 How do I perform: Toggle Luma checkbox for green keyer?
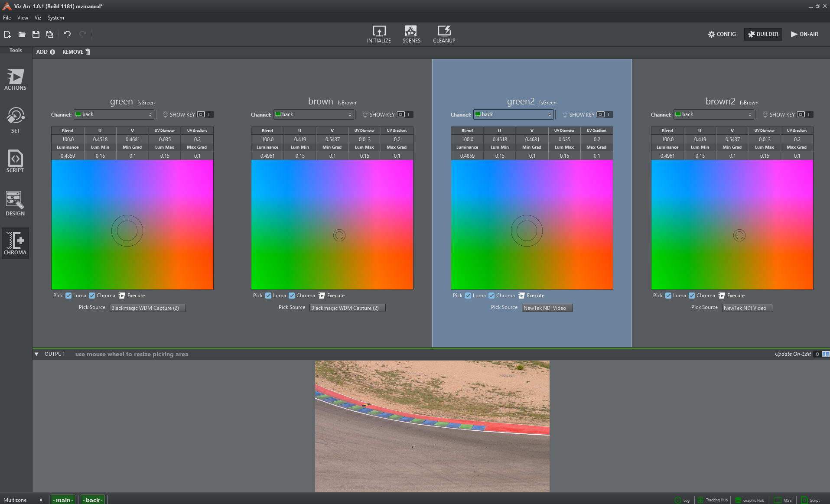[x=68, y=296]
